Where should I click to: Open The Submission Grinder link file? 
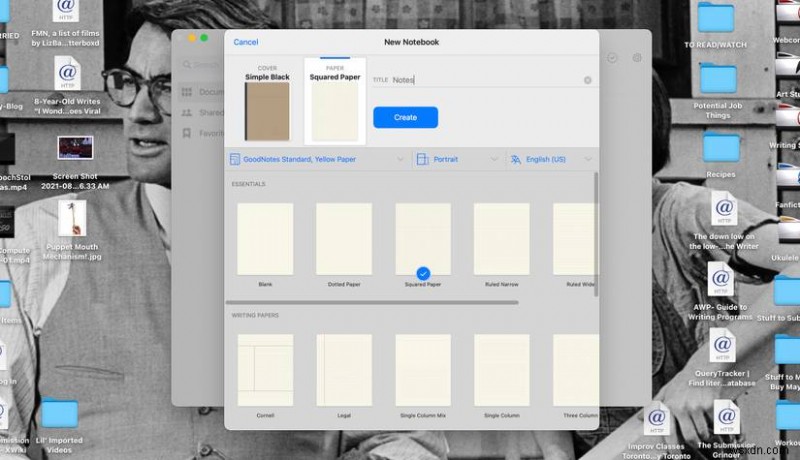tap(726, 428)
